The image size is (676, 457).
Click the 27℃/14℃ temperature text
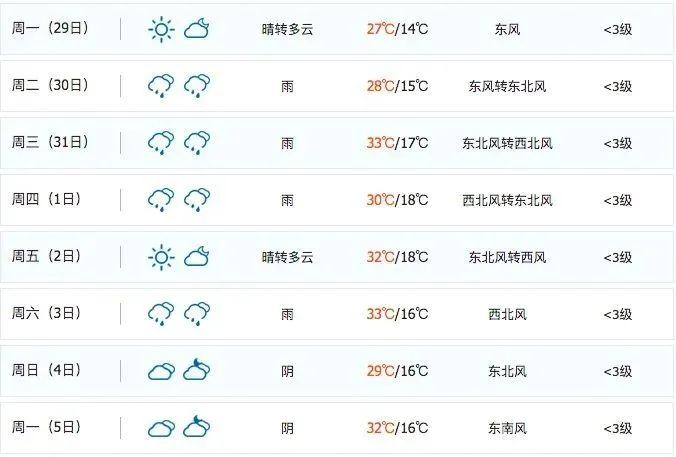397,29
